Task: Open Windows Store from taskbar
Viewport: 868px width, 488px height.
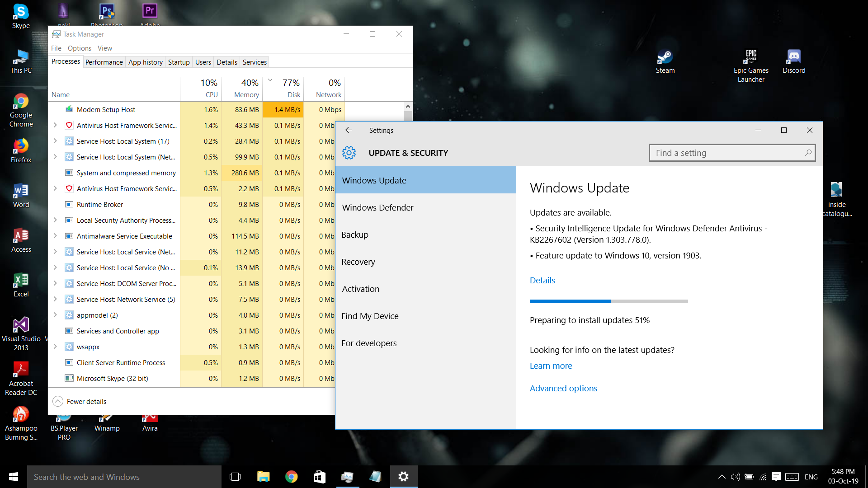Action: 319,477
